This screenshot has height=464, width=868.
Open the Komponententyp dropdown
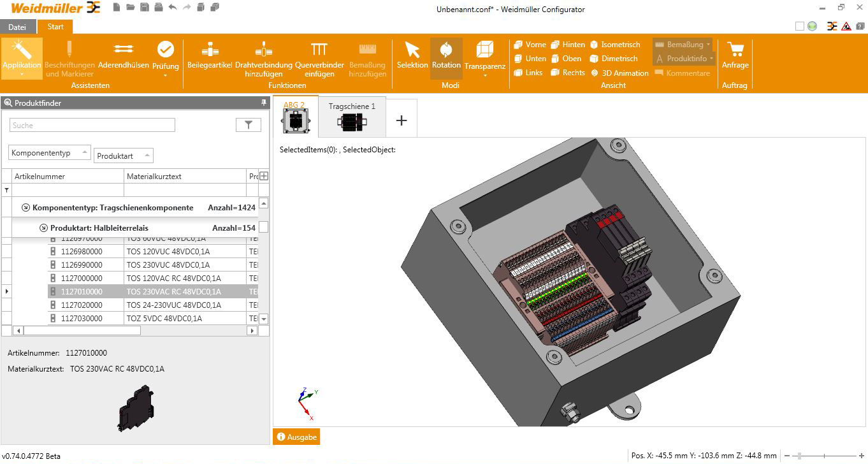(x=50, y=153)
